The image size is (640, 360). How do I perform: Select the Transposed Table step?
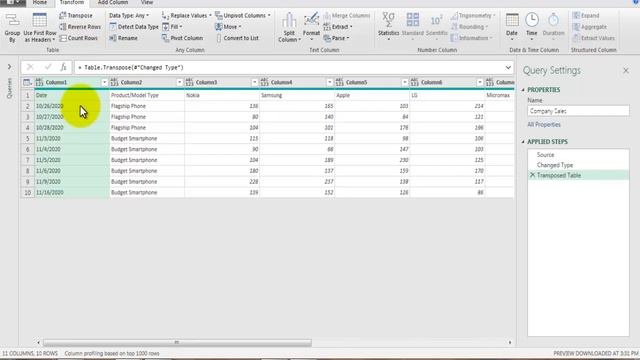[x=578, y=175]
